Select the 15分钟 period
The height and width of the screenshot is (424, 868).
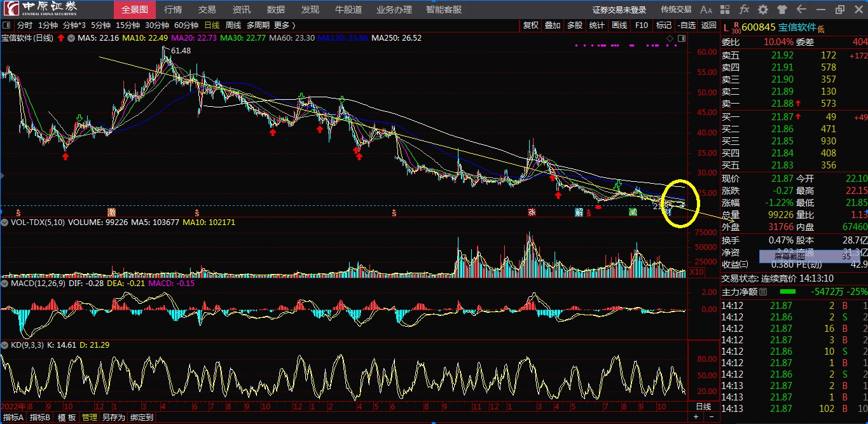[127, 25]
